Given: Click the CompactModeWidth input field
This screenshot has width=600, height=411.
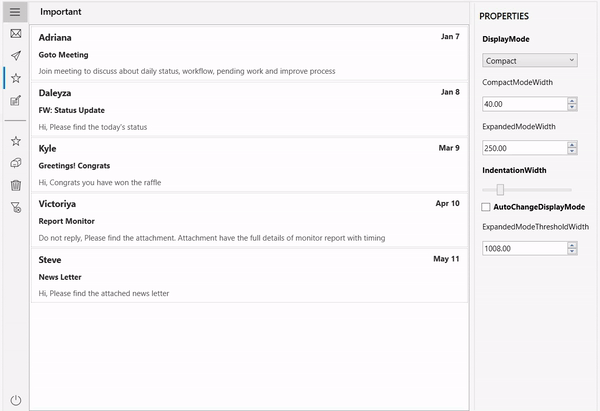Looking at the screenshot, I should [522, 104].
